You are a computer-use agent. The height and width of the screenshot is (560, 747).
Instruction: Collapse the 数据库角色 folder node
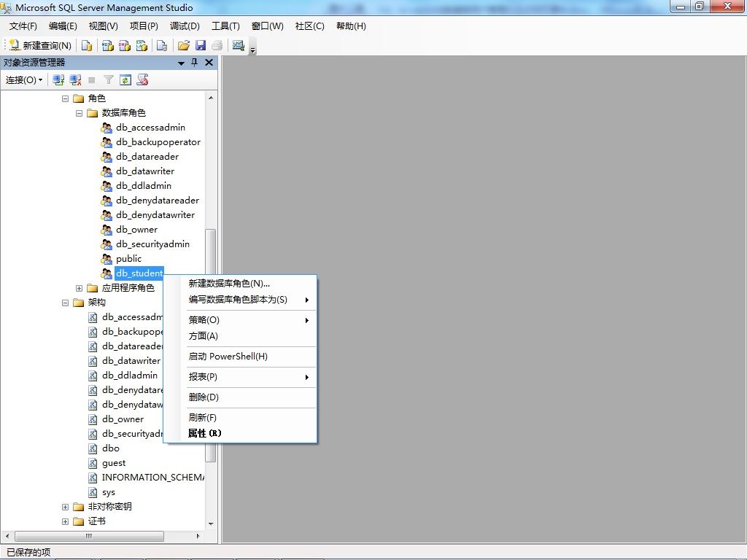point(79,113)
